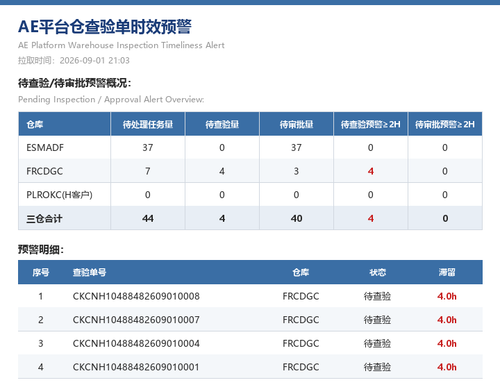Image resolution: width=500 pixels, height=388 pixels.
Task: Select the 三仓合计 total row label
Action: tap(44, 219)
